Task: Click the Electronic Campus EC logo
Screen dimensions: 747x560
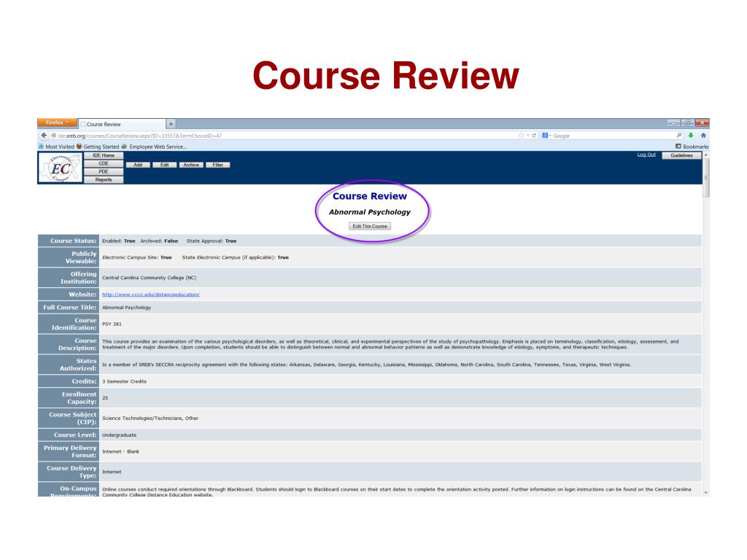Action: 61,168
